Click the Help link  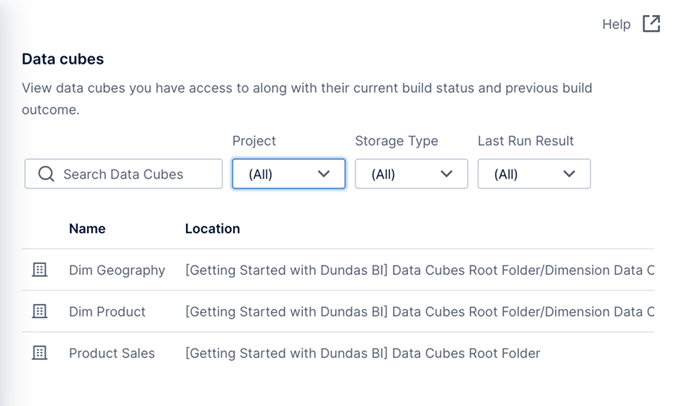tap(616, 24)
